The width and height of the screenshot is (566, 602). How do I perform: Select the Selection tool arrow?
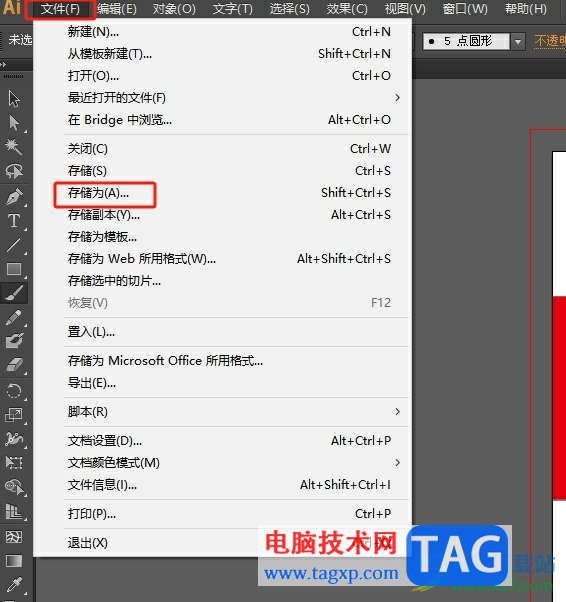14,99
